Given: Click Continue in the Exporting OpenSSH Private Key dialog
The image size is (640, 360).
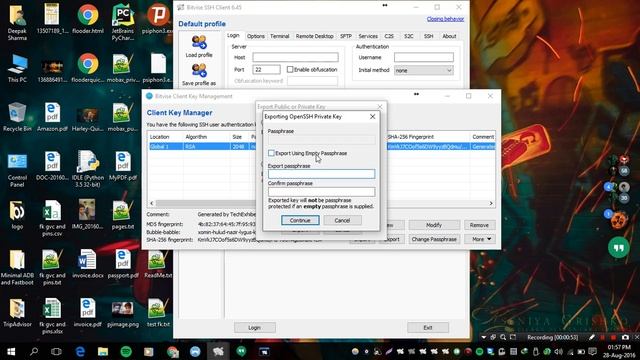Looking at the screenshot, I should [300, 220].
